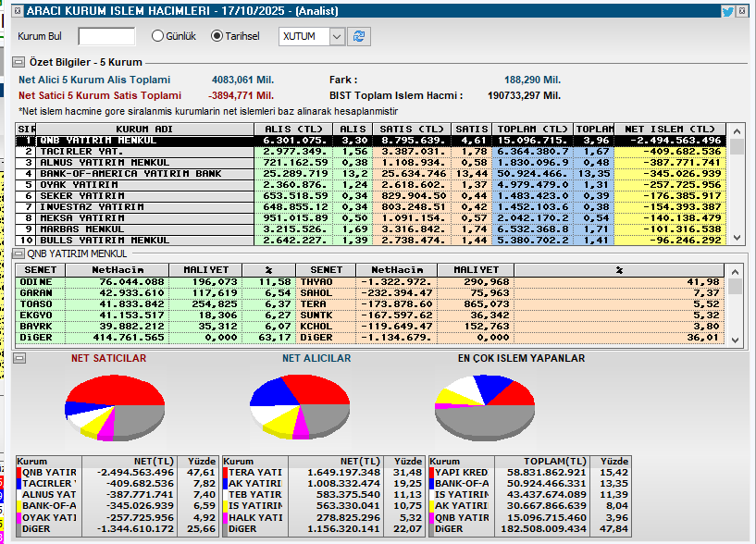This screenshot has width=756, height=544.
Task: Click the NET ALICILAR pie chart
Action: (x=300, y=406)
